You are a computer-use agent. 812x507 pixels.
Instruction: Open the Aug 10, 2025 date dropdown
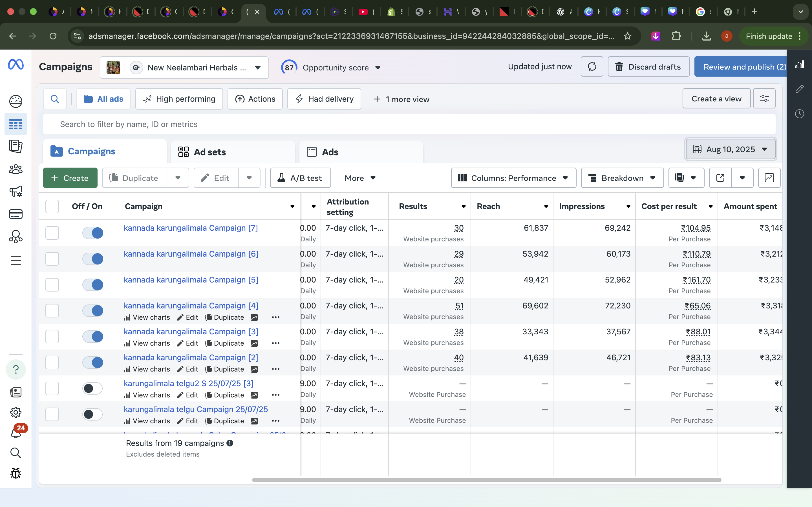pyautogui.click(x=730, y=149)
